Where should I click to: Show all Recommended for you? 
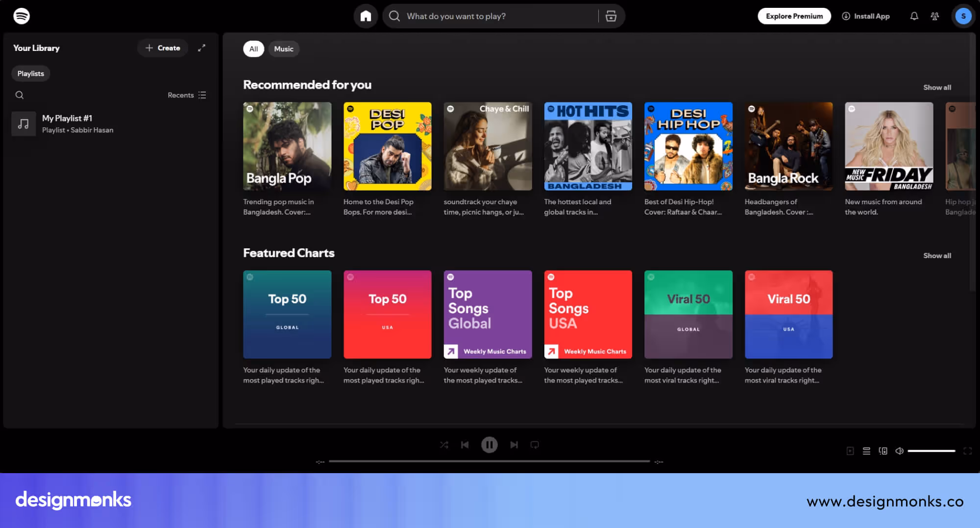[937, 88]
